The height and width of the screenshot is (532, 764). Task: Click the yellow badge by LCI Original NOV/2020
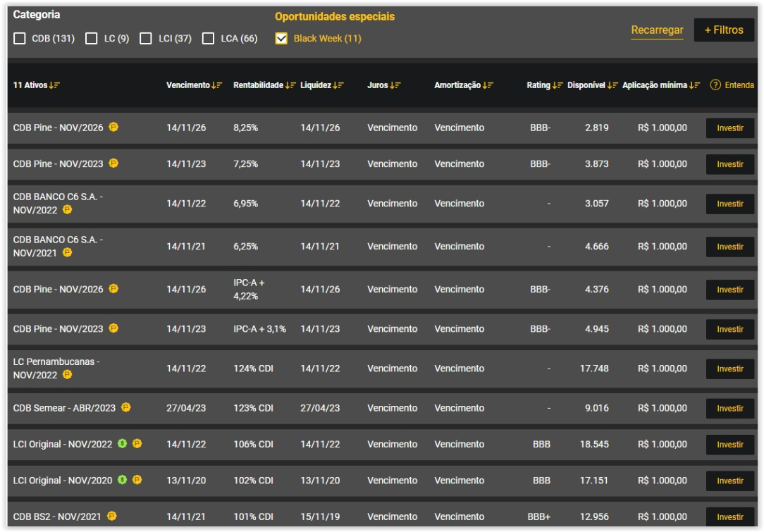[137, 480]
